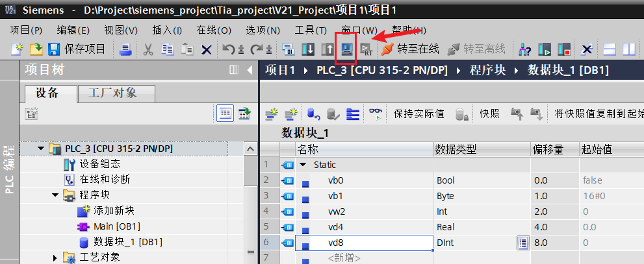644x264 pixels.
Task: Reset start values icon with blue cylinder
Action: tap(313, 114)
